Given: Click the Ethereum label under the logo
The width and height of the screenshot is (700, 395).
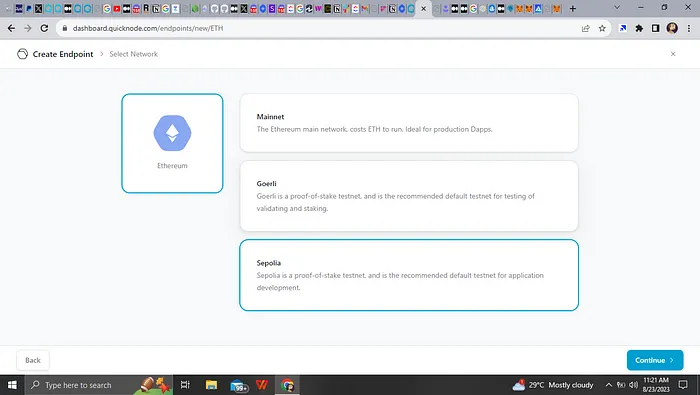Looking at the screenshot, I should point(172,166).
